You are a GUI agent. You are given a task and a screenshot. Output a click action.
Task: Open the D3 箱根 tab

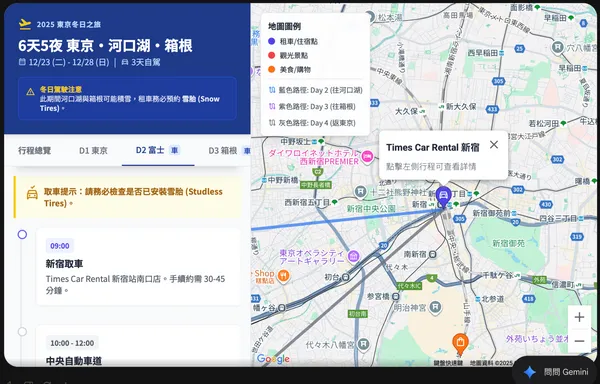[229, 150]
